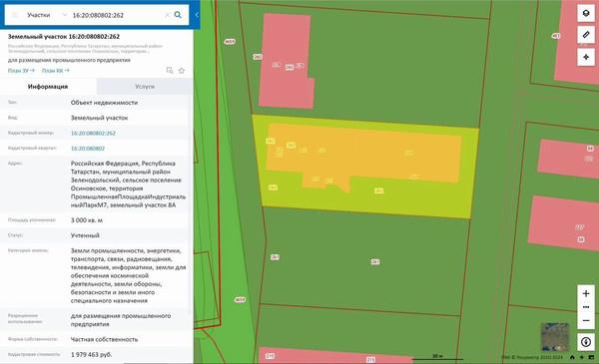Open the План ЗУ link

pos(21,71)
